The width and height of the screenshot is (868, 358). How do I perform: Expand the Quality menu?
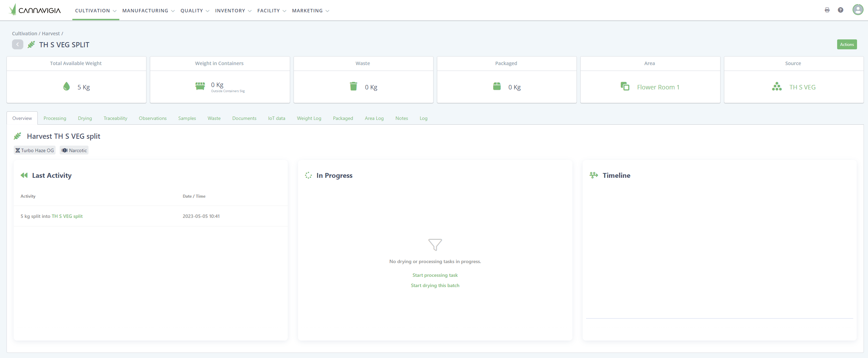[x=194, y=11]
